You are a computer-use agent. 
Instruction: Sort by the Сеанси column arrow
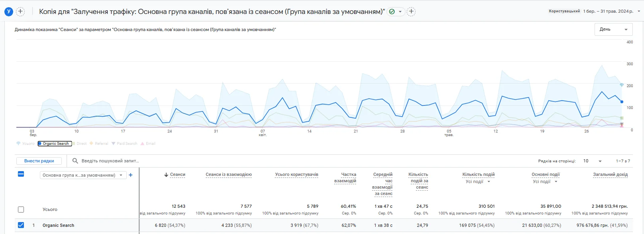click(x=166, y=175)
